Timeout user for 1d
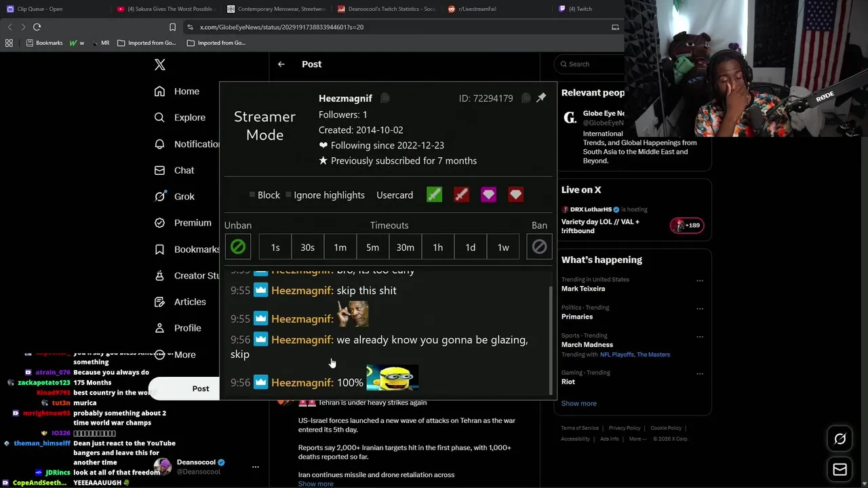868x488 pixels. pos(471,247)
